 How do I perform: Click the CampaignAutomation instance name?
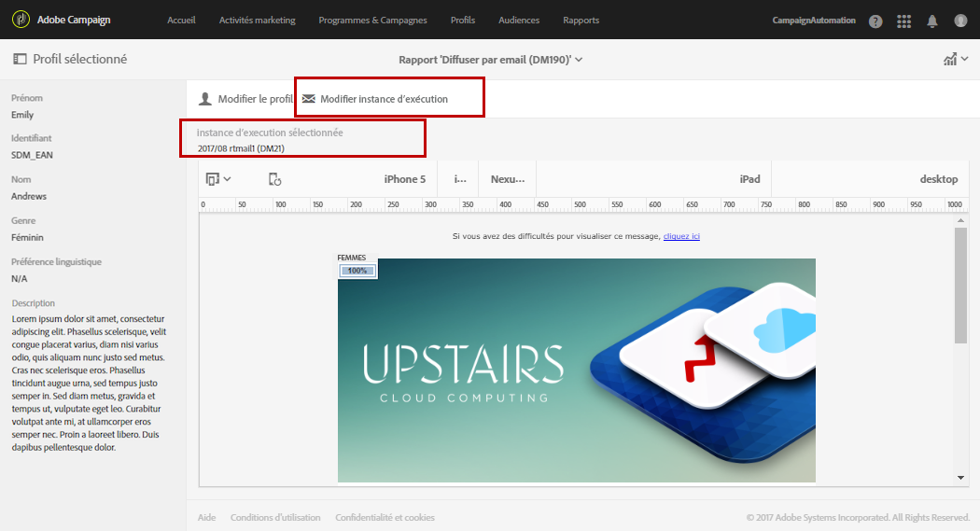pyautogui.click(x=814, y=20)
